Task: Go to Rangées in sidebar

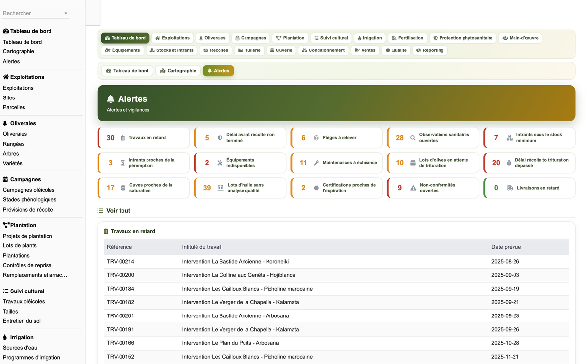Action: pyautogui.click(x=14, y=144)
